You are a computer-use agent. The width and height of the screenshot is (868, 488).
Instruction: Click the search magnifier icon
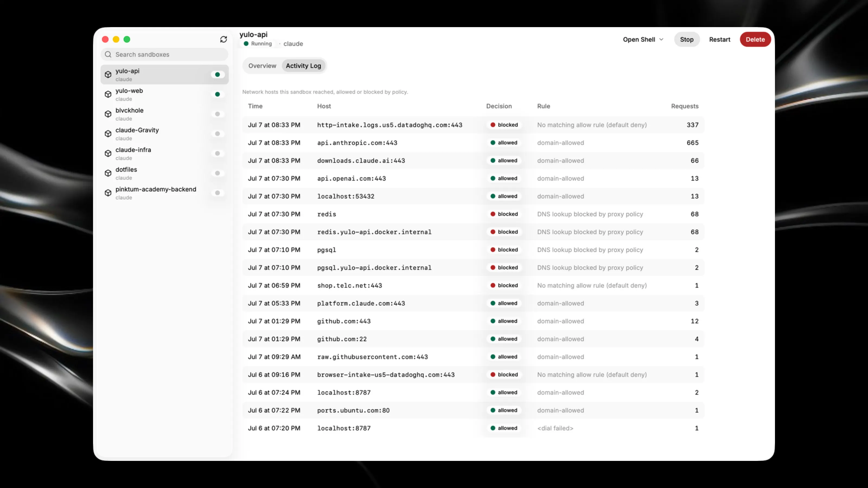coord(108,54)
